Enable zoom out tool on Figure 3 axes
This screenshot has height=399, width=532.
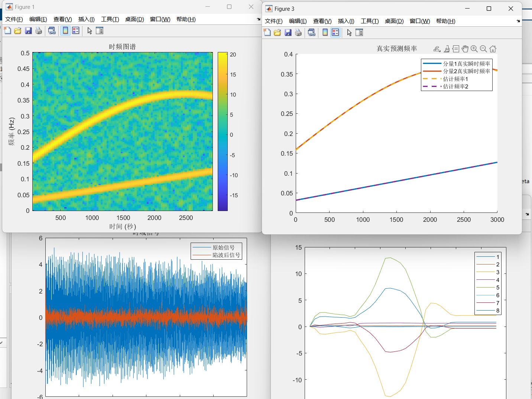[x=483, y=49]
